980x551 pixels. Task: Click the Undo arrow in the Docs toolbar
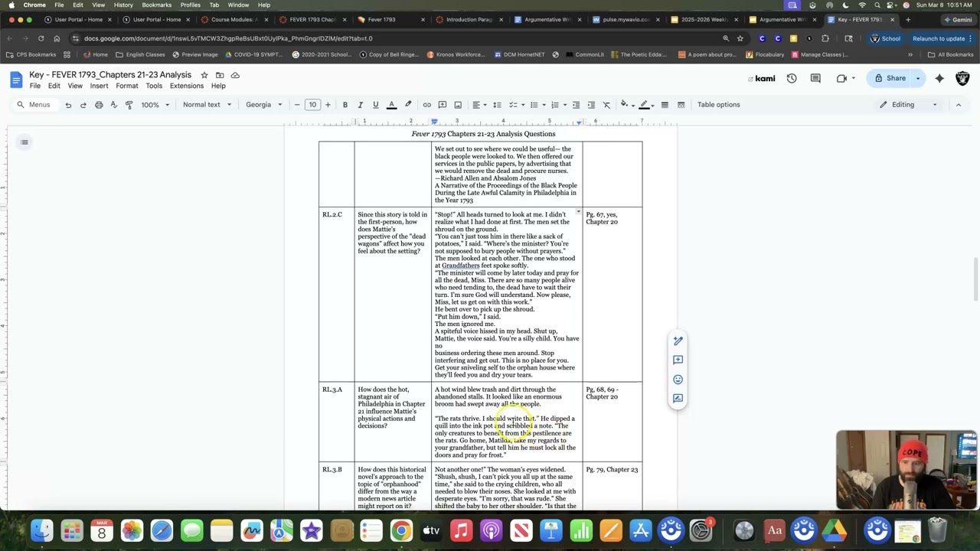pyautogui.click(x=68, y=105)
